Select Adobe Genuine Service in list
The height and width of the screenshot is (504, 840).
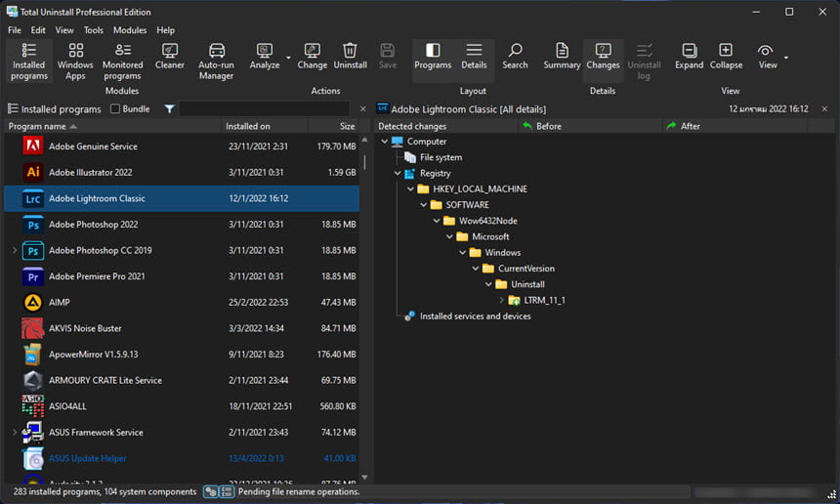pyautogui.click(x=182, y=147)
